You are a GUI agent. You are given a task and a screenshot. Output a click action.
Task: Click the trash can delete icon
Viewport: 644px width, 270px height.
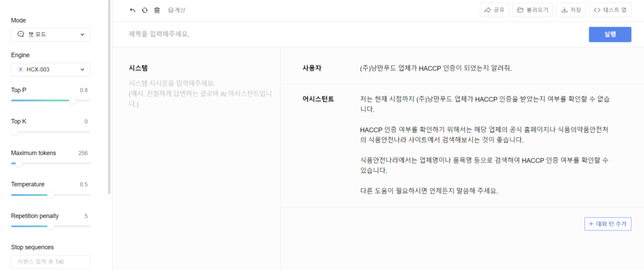pos(157,10)
